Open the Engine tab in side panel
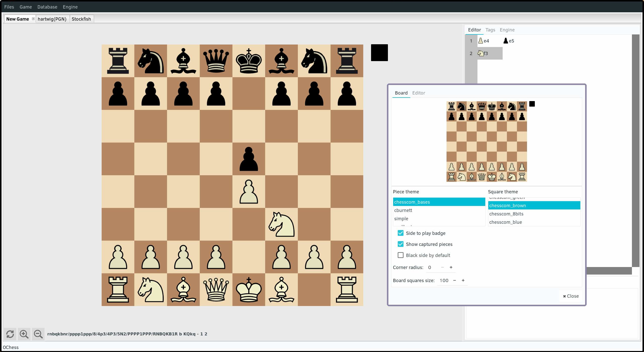 507,30
